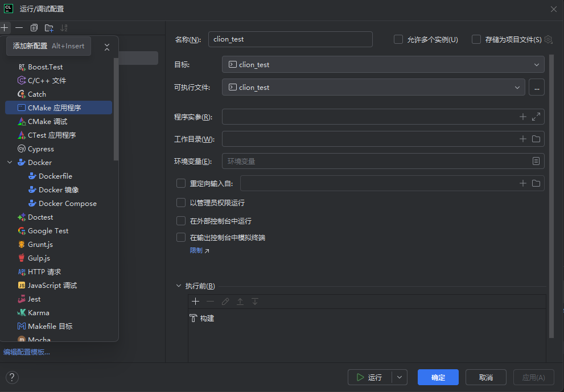Screen dimensions: 564x392
Task: Open the 可执行文件 dropdown
Action: 373,88
